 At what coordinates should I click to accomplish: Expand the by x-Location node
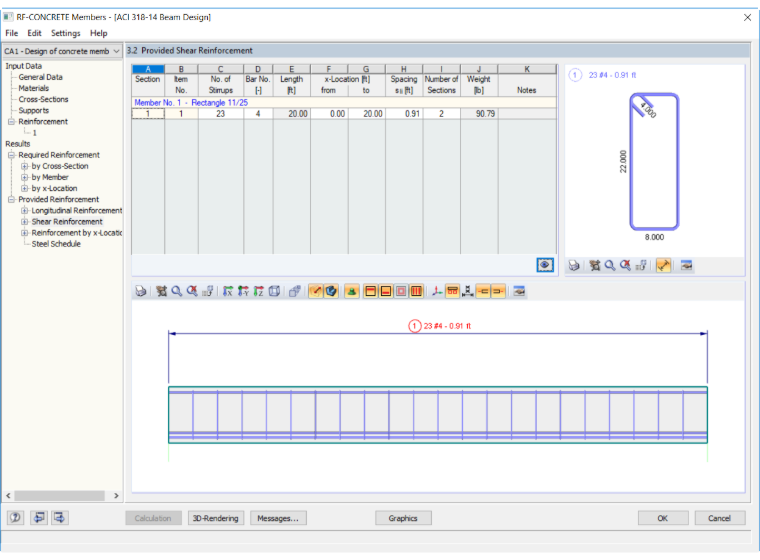pos(24,189)
